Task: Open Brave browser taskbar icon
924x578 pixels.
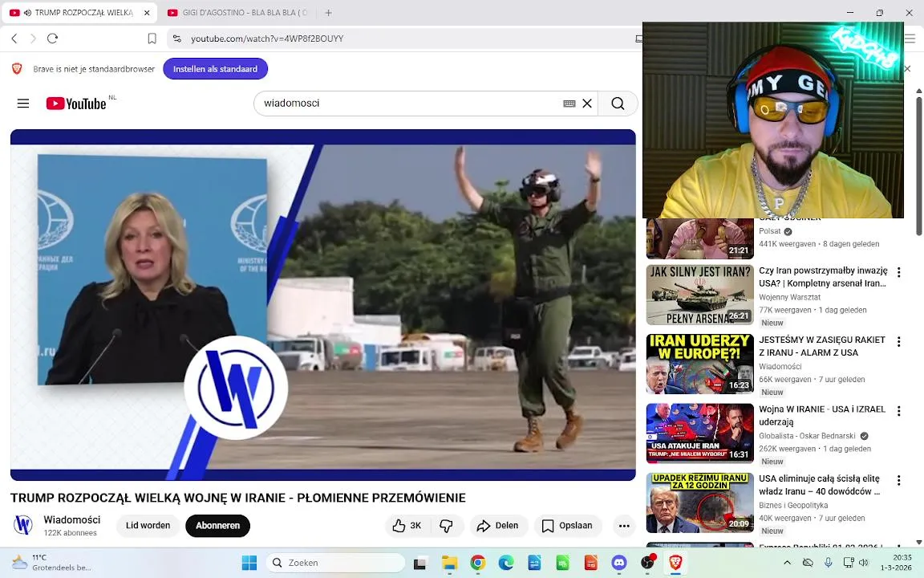Action: [675, 563]
